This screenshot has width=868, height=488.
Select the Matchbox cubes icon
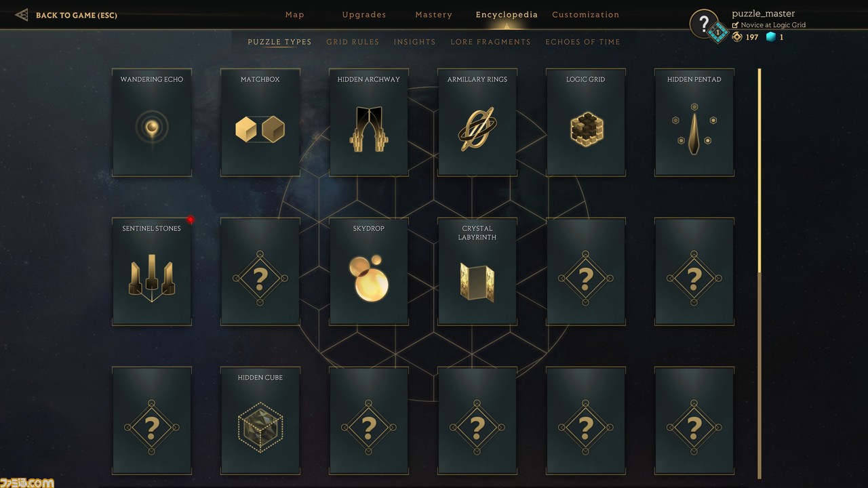pyautogui.click(x=260, y=129)
